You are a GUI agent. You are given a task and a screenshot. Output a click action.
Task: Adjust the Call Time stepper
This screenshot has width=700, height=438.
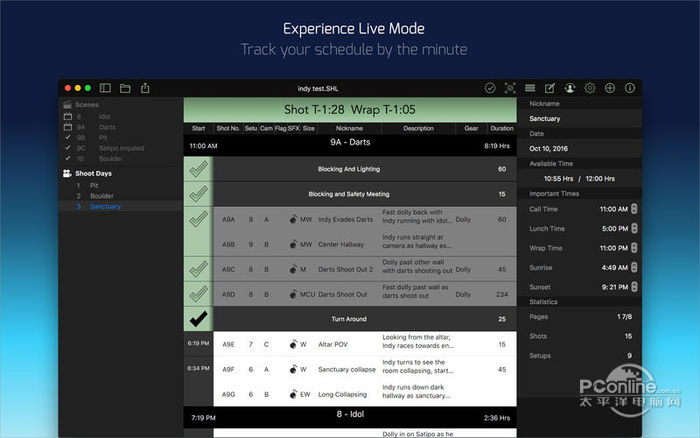pos(634,209)
